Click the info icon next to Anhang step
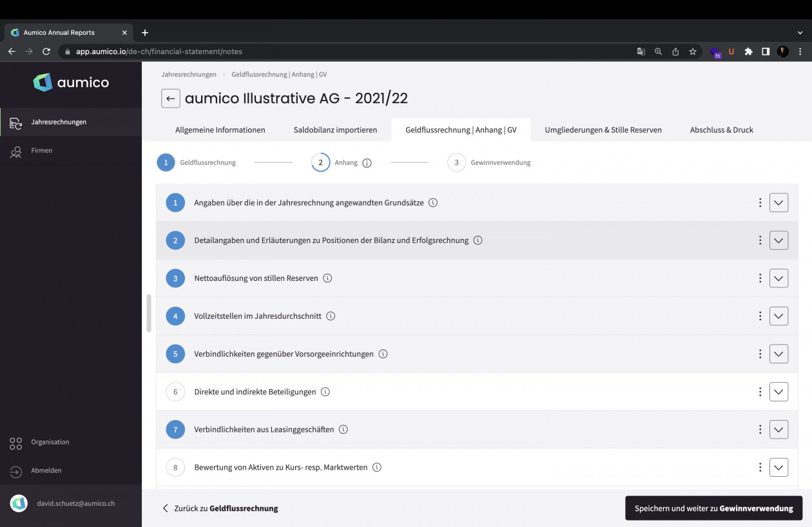The image size is (812, 527). pyautogui.click(x=367, y=163)
